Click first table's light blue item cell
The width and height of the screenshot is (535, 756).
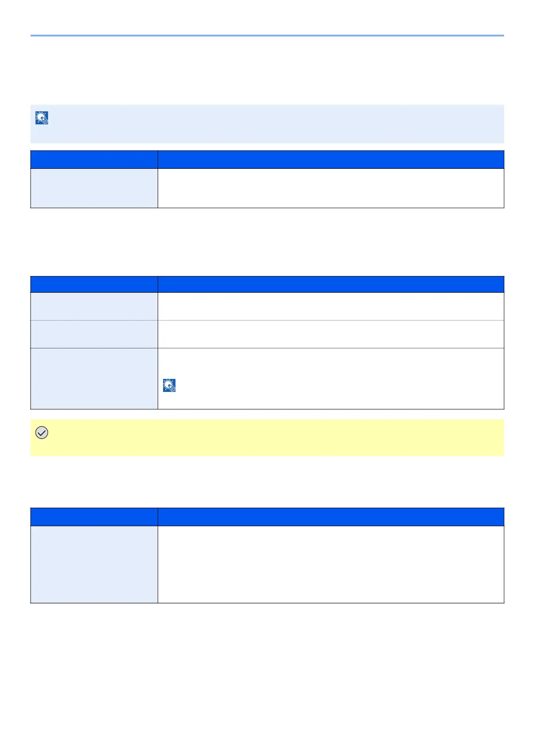(x=94, y=188)
